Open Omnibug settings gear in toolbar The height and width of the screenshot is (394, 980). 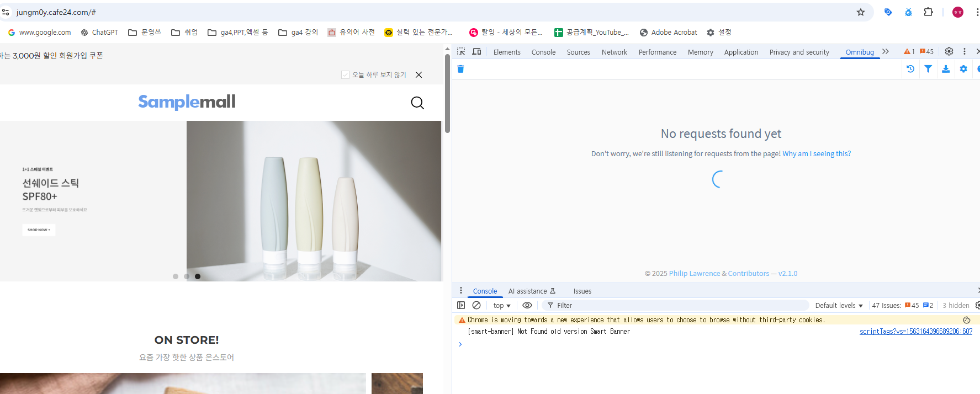tap(963, 69)
